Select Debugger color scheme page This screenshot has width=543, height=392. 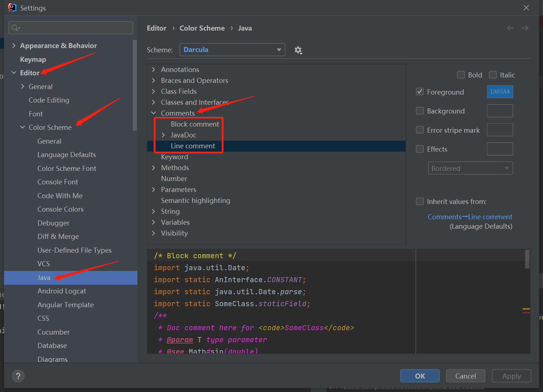53,223
